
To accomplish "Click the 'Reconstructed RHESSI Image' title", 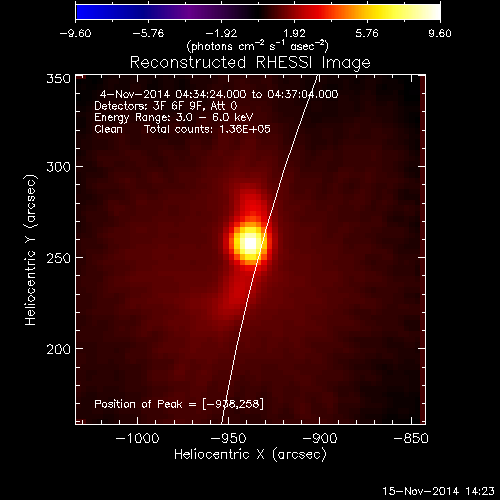I will (x=250, y=62).
